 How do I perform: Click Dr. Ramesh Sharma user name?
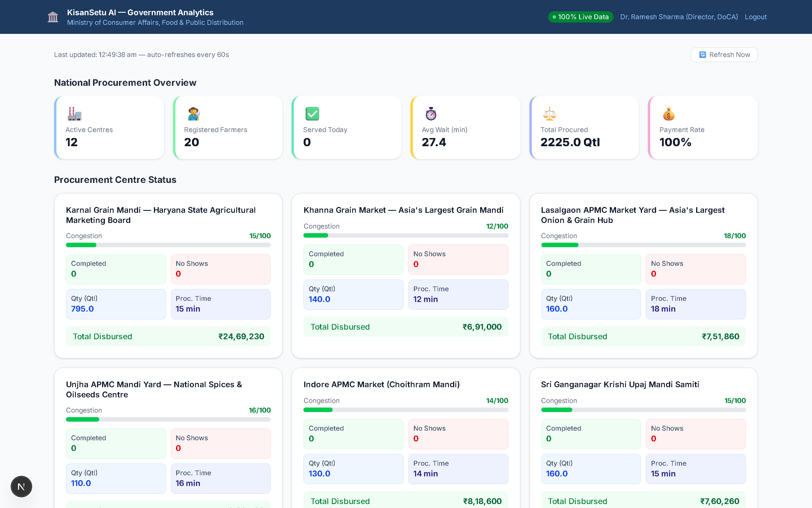tap(679, 17)
